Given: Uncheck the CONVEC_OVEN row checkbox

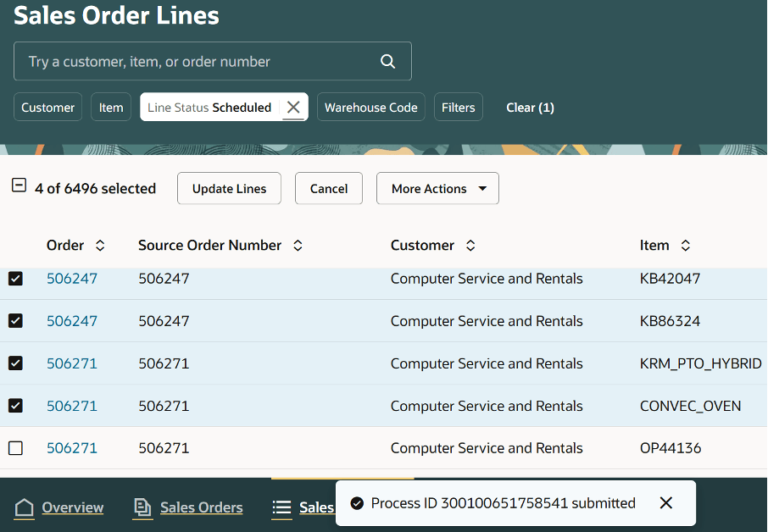Looking at the screenshot, I should pos(15,406).
